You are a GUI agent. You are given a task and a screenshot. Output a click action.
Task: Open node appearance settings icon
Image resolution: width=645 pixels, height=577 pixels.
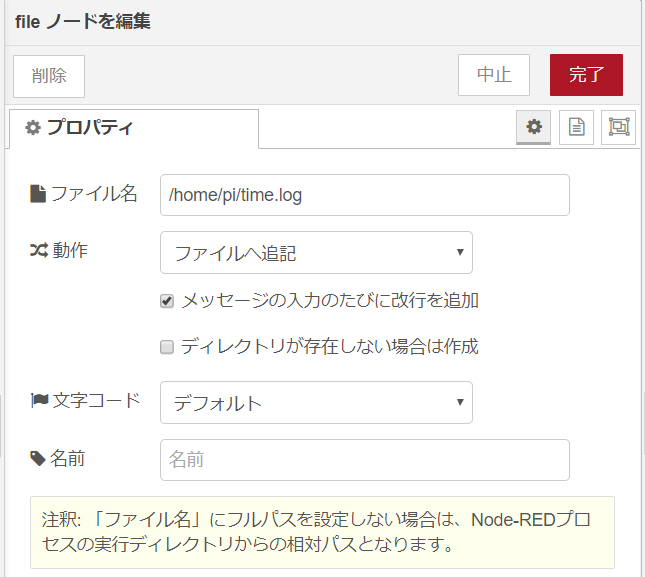619,127
